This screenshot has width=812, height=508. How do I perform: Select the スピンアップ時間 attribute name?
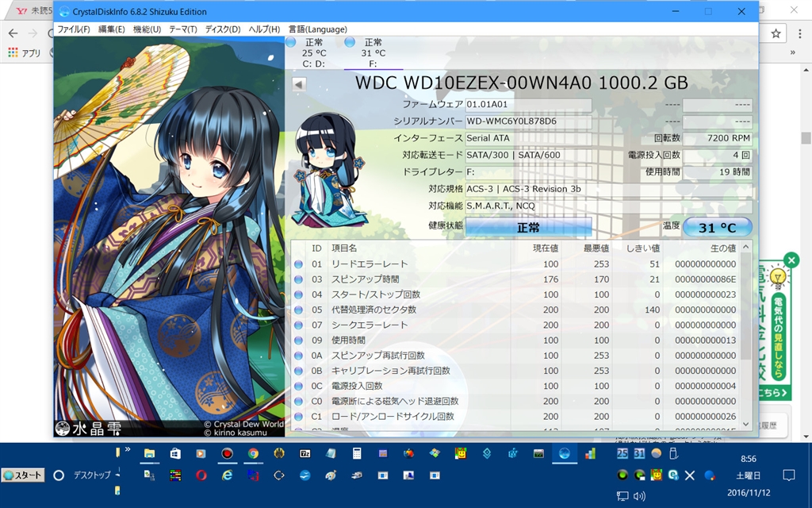pyautogui.click(x=365, y=279)
